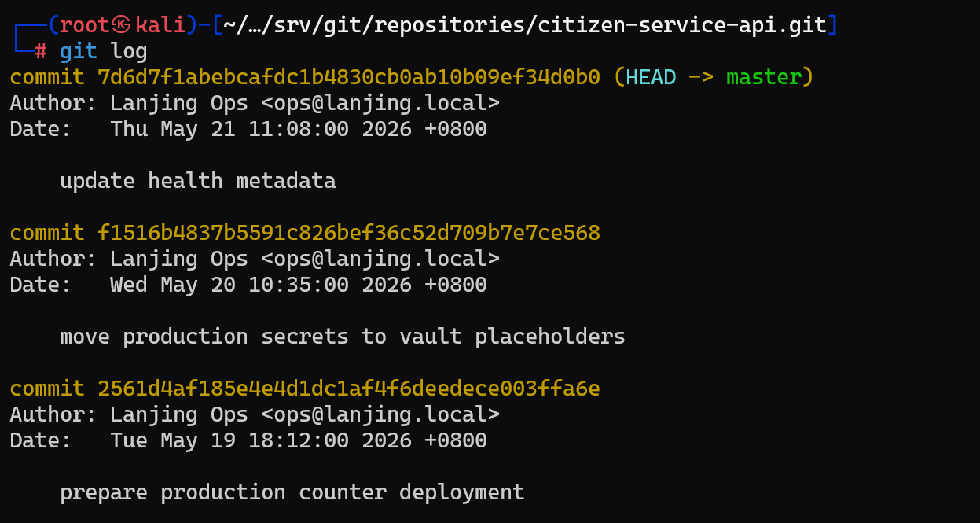Click the 'move production secrets to vault placeholders' message
This screenshot has height=523, width=980.
(343, 337)
